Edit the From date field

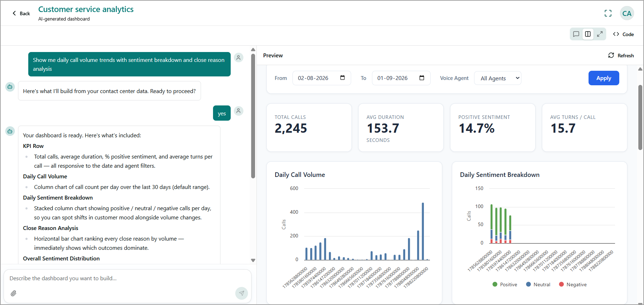[x=321, y=78]
